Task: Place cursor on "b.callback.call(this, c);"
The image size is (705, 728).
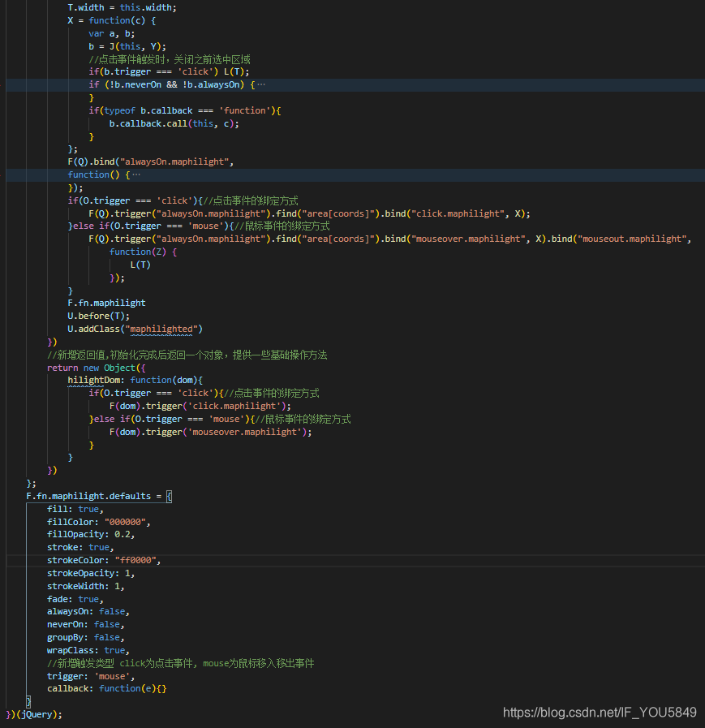Action: 174,123
